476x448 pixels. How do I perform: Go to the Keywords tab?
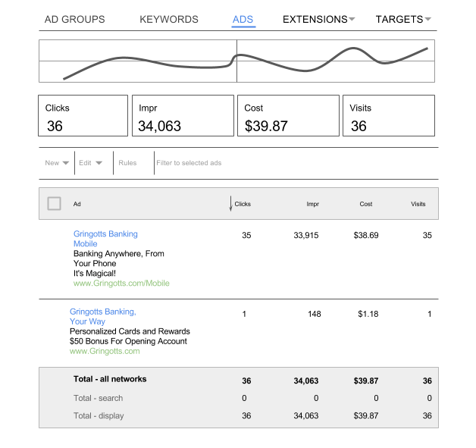click(x=169, y=20)
